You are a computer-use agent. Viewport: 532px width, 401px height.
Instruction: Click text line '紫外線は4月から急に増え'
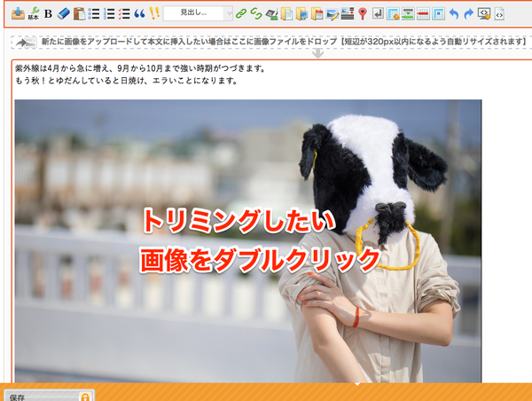(x=140, y=68)
